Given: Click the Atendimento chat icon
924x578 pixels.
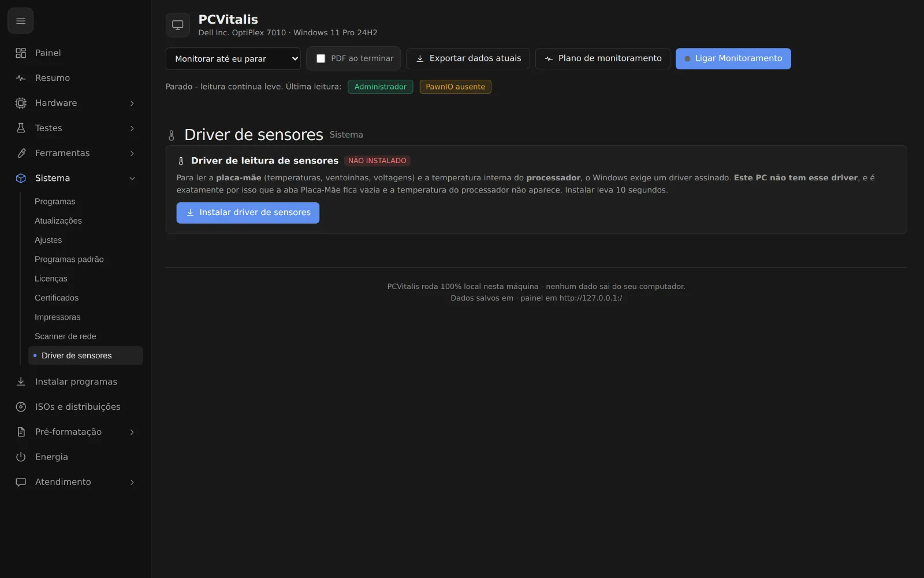Looking at the screenshot, I should (21, 482).
